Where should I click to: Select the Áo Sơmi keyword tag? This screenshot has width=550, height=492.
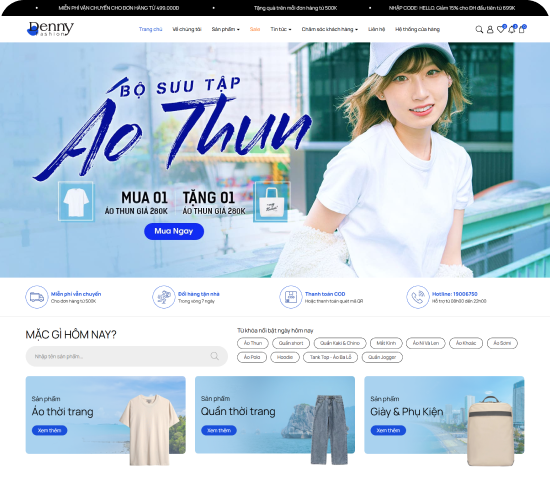502,343
